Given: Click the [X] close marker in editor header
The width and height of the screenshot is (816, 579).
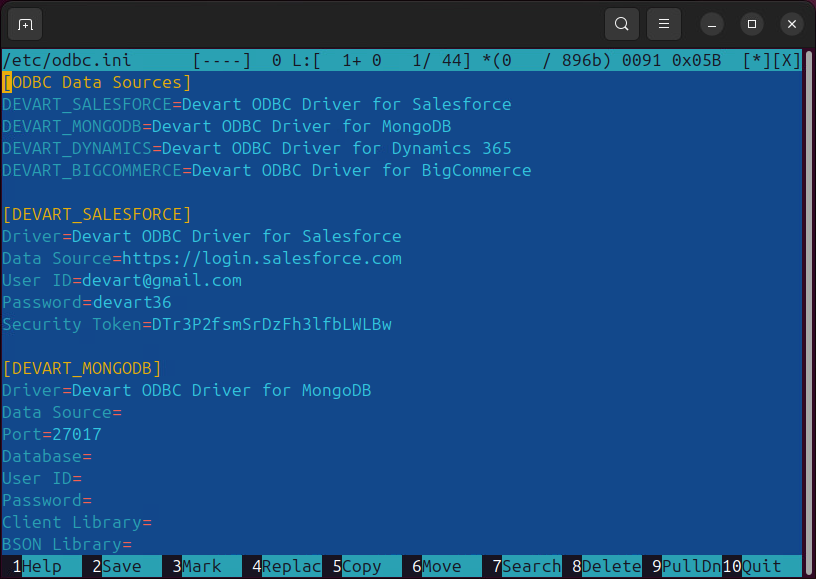Looking at the screenshot, I should point(787,60).
